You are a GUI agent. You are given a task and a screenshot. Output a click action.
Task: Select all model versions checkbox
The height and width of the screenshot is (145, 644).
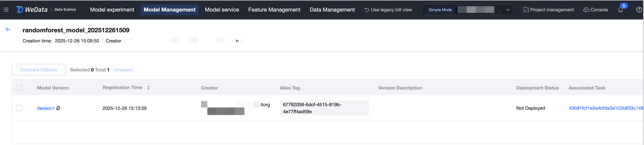tap(19, 88)
